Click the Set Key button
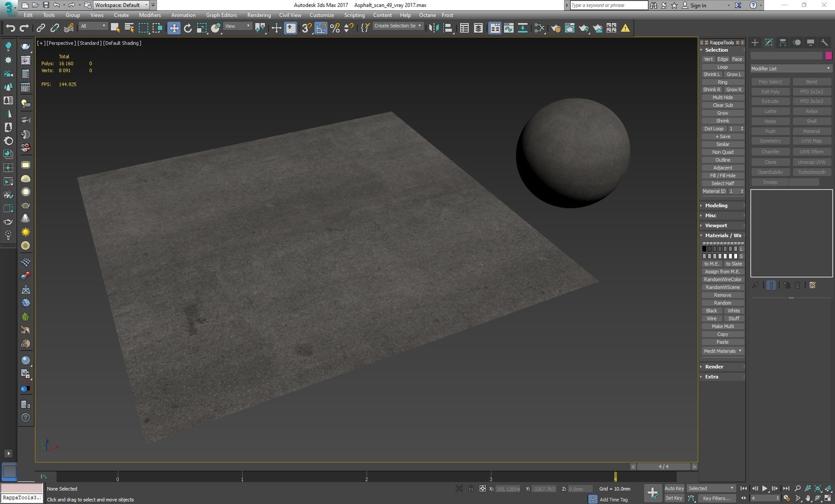 674,498
